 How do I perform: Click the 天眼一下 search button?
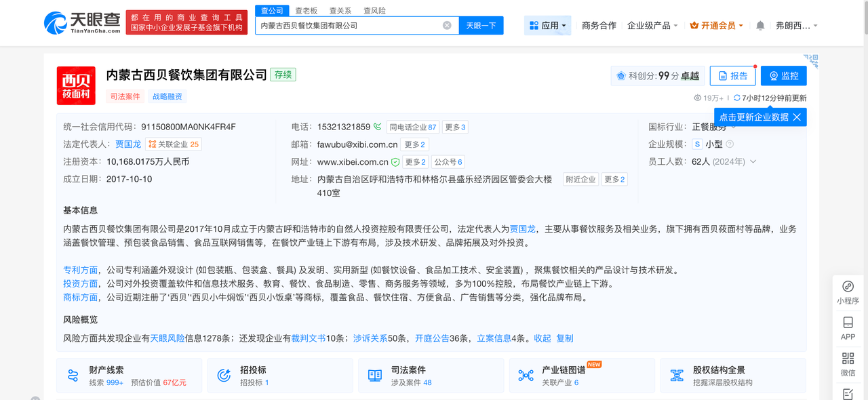click(481, 25)
